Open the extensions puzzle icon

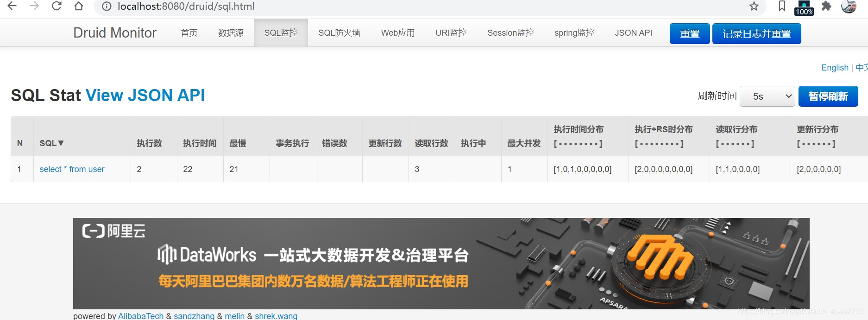click(826, 6)
